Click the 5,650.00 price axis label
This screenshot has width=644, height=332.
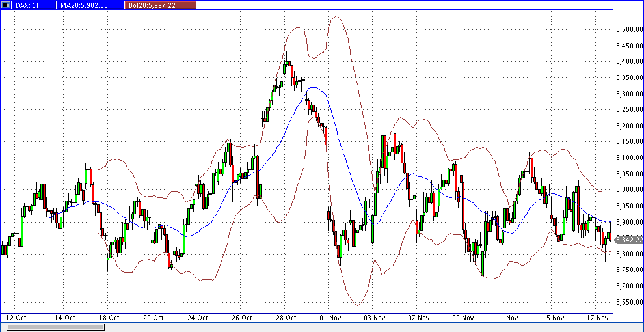coord(629,302)
